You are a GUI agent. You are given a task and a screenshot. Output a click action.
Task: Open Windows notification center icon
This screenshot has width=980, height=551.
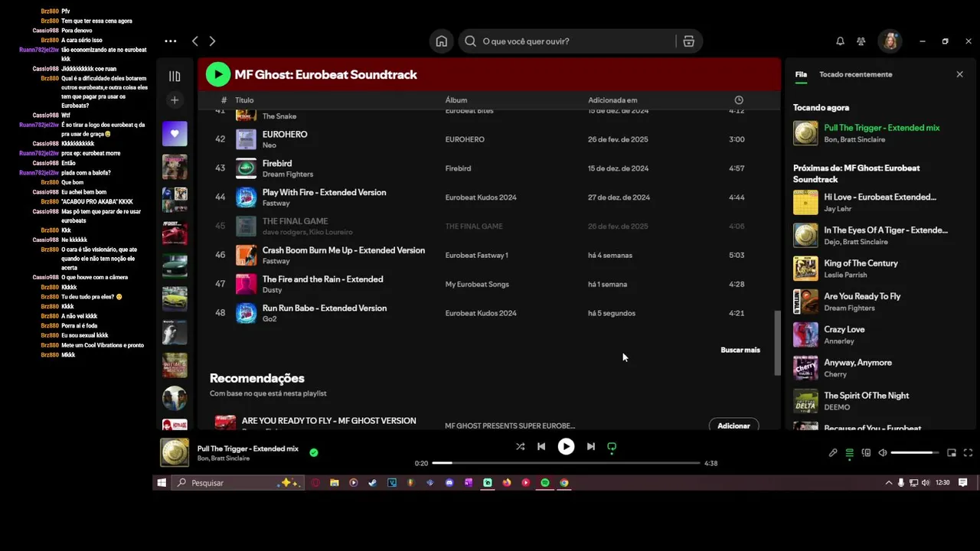tap(963, 483)
